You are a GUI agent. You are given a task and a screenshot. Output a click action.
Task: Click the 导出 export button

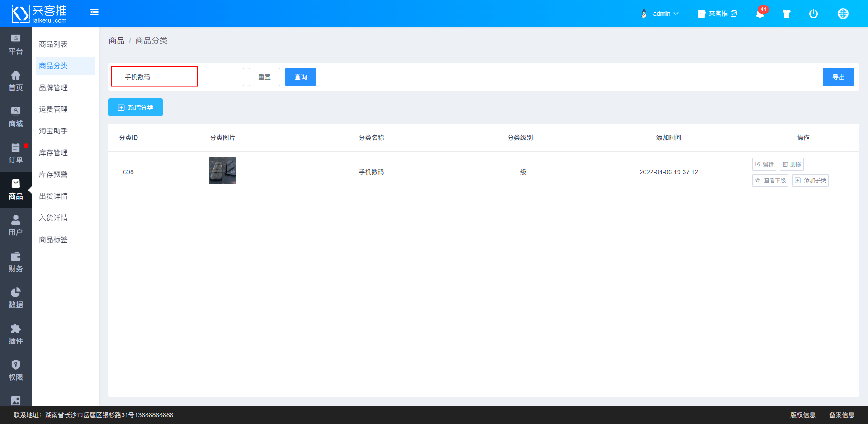pyautogui.click(x=839, y=77)
